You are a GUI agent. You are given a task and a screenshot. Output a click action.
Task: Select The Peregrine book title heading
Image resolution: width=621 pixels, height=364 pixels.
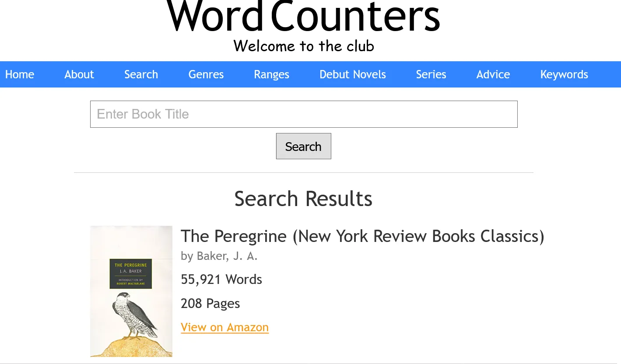click(x=362, y=236)
